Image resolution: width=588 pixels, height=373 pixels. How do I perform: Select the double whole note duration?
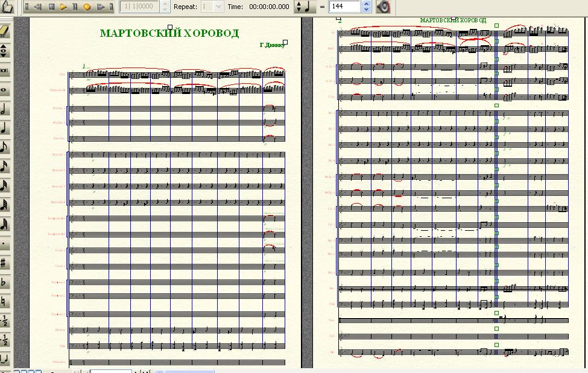click(x=4, y=70)
